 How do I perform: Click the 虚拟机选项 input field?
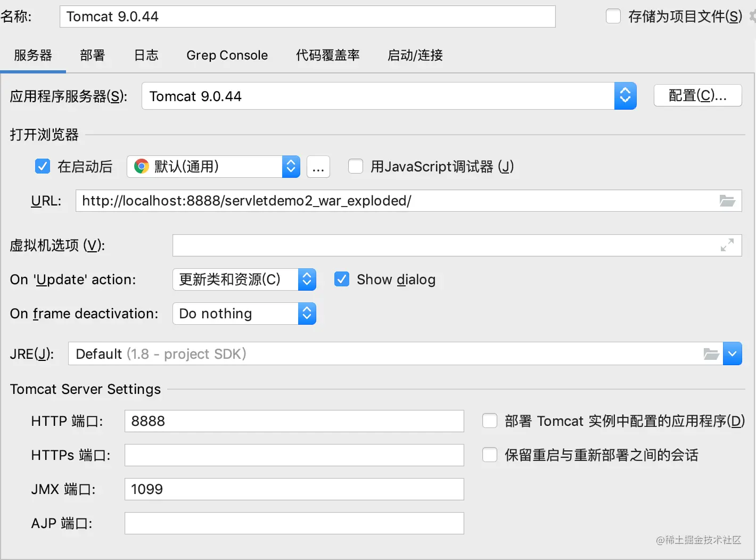(x=457, y=245)
